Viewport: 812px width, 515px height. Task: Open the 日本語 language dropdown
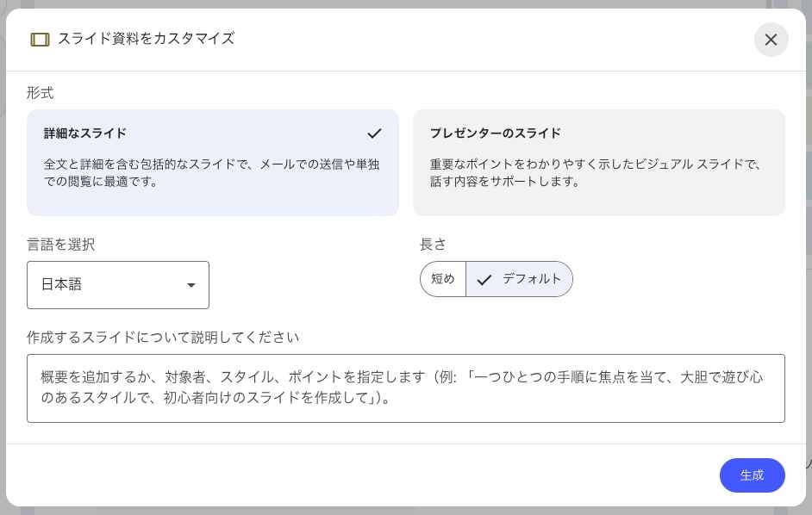coord(118,285)
